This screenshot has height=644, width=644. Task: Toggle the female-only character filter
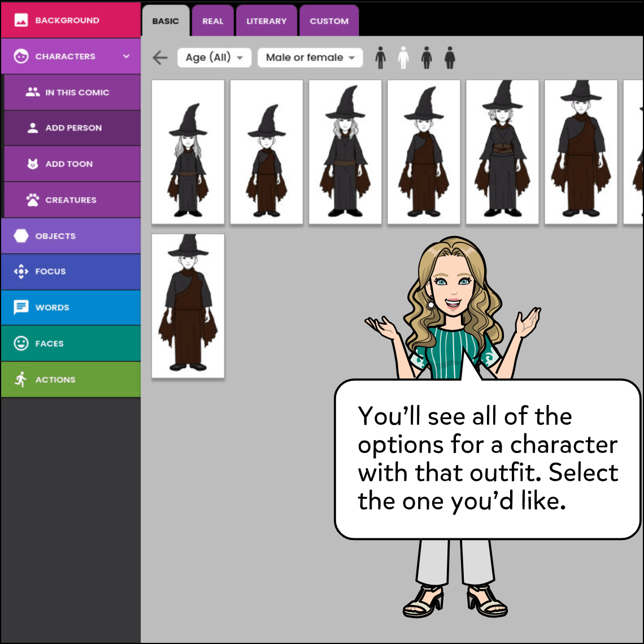tap(403, 57)
